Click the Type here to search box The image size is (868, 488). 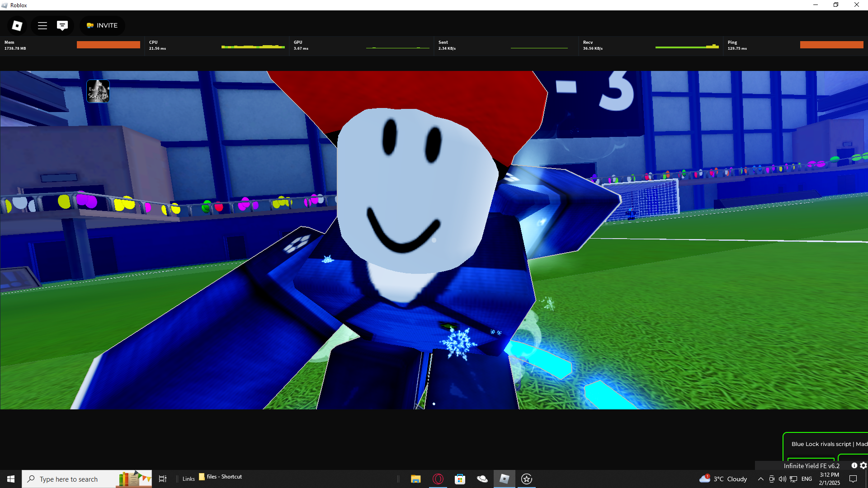pos(72,479)
